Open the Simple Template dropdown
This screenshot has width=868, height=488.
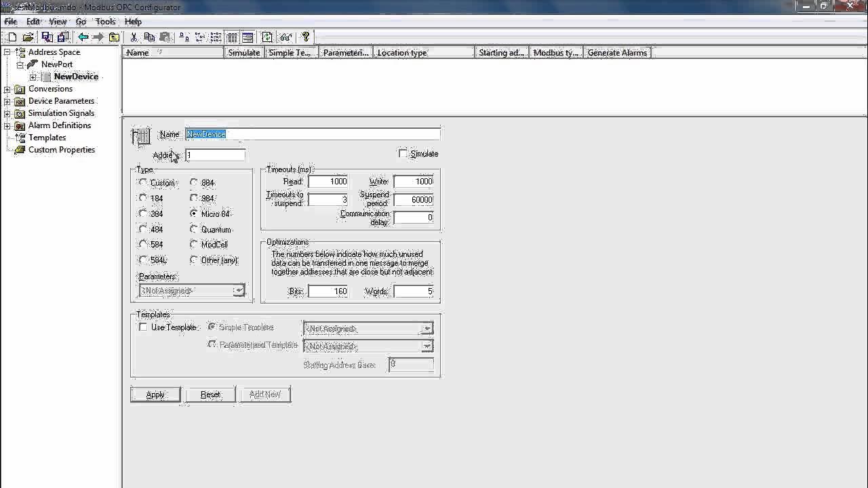click(427, 329)
